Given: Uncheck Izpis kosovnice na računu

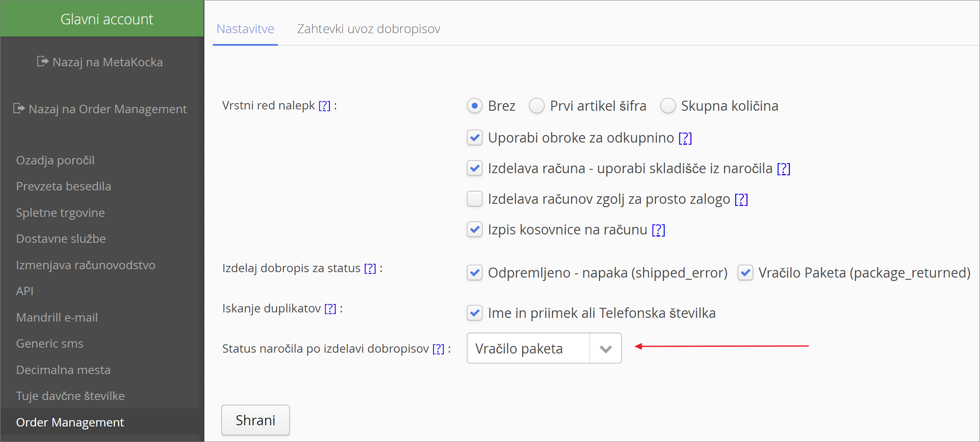Looking at the screenshot, I should point(475,229).
